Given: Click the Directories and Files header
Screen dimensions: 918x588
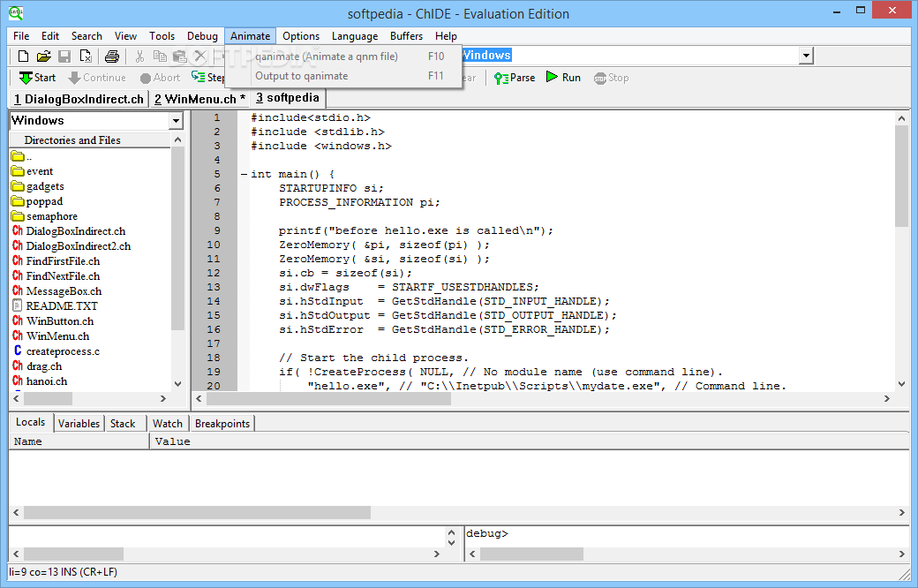Looking at the screenshot, I should tap(89, 140).
